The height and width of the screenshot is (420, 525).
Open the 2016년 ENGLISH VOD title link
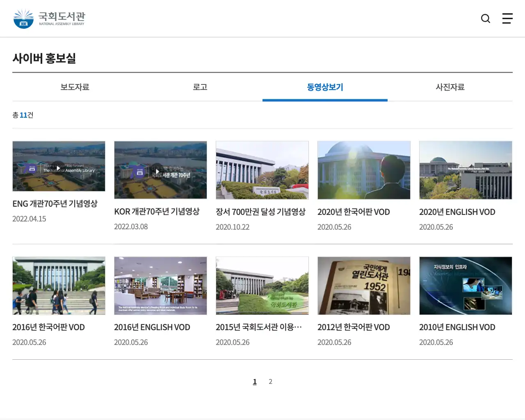coord(152,327)
